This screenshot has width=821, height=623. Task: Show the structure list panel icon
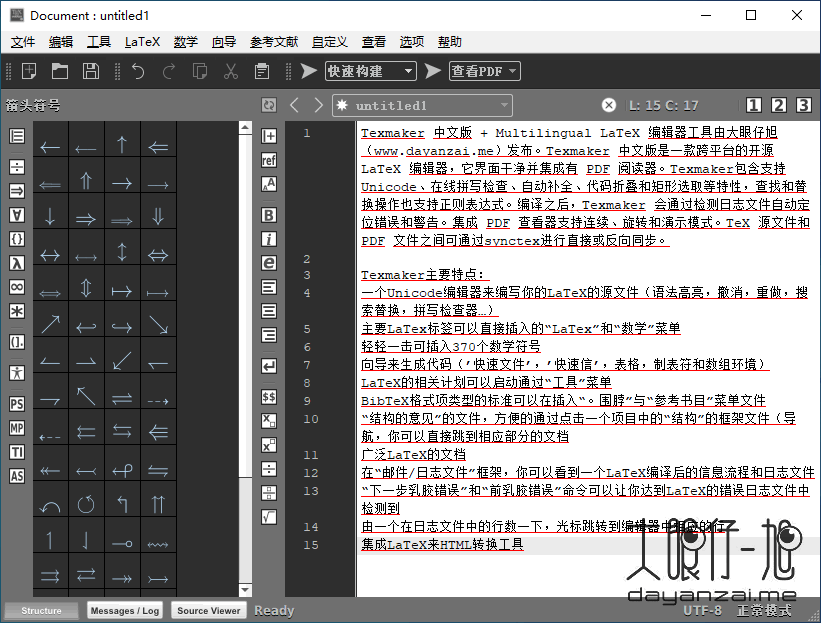click(17, 136)
